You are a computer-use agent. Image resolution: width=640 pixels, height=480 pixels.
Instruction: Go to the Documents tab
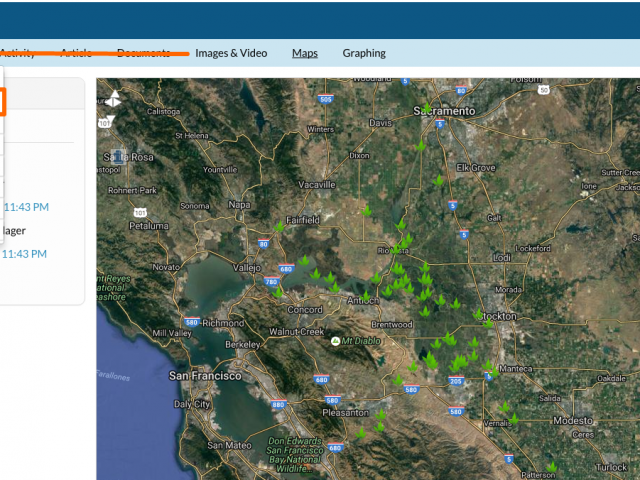tap(144, 53)
